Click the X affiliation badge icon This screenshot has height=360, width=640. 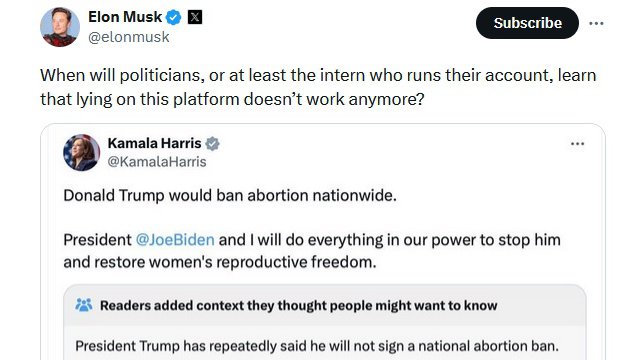[195, 17]
